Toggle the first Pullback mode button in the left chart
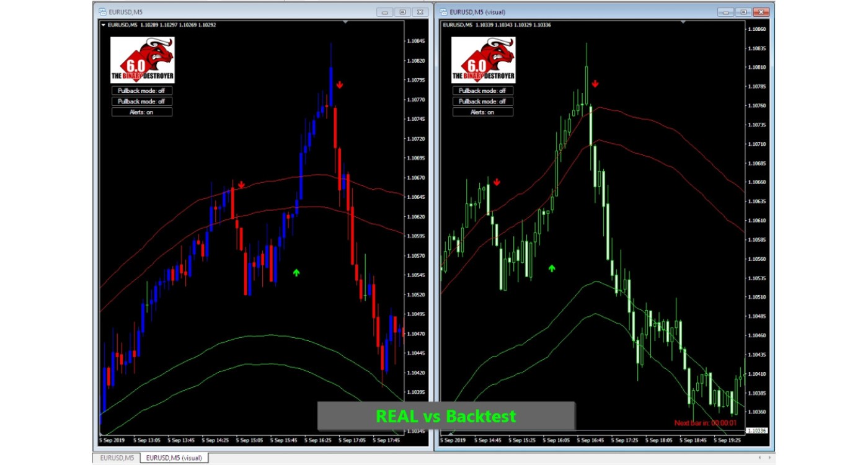 (x=142, y=91)
